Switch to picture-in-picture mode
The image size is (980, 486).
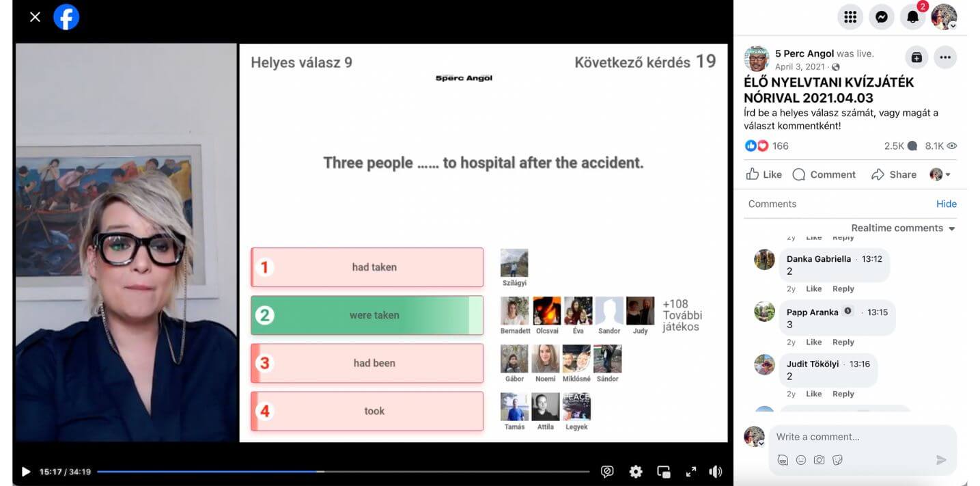pos(663,472)
